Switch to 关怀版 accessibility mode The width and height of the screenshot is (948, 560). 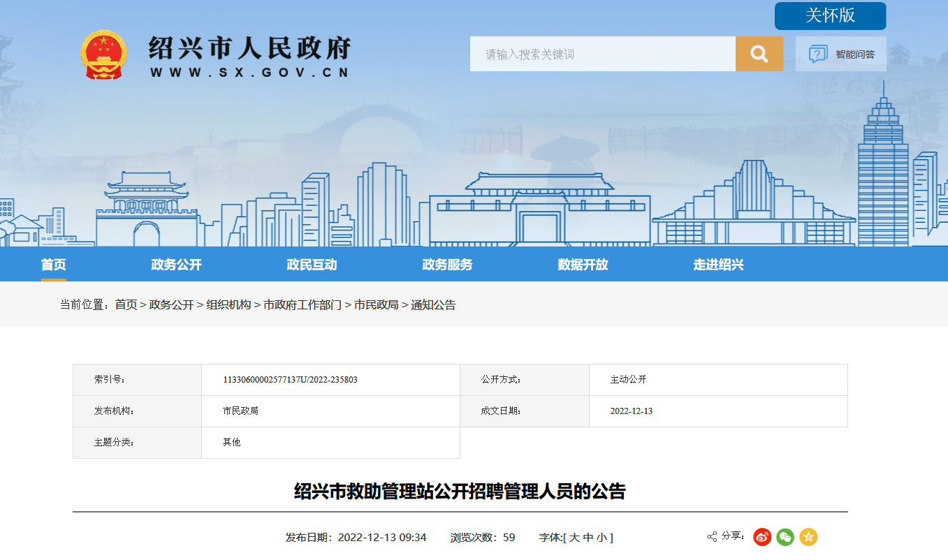830,16
